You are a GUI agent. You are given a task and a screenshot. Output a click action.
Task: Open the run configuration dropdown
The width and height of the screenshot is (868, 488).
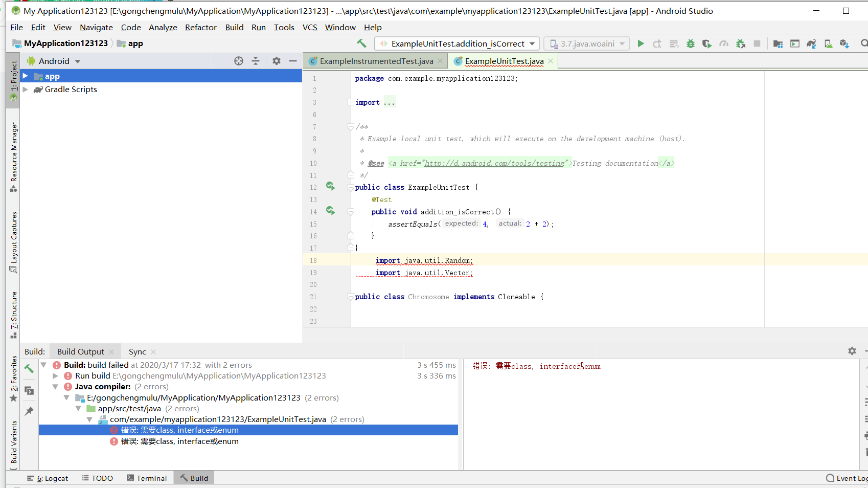pos(532,43)
